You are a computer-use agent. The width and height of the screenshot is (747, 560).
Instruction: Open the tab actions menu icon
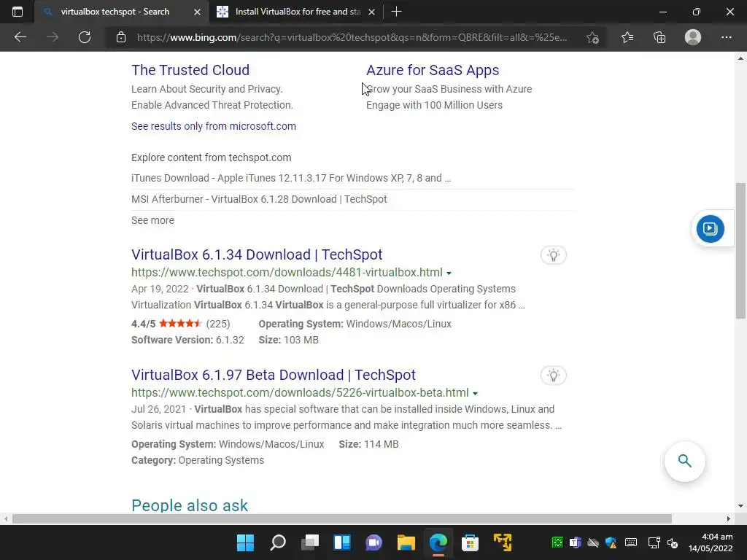18,12
